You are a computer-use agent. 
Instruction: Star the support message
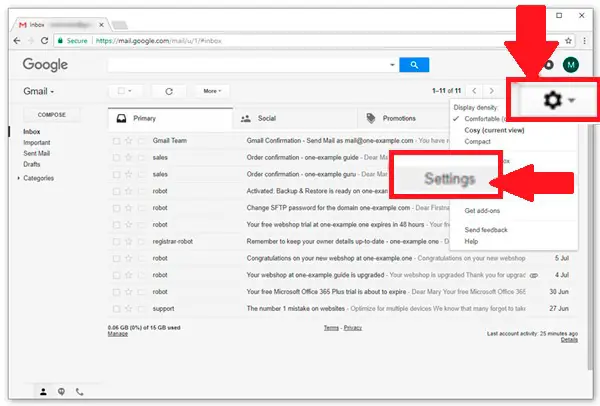(129, 308)
